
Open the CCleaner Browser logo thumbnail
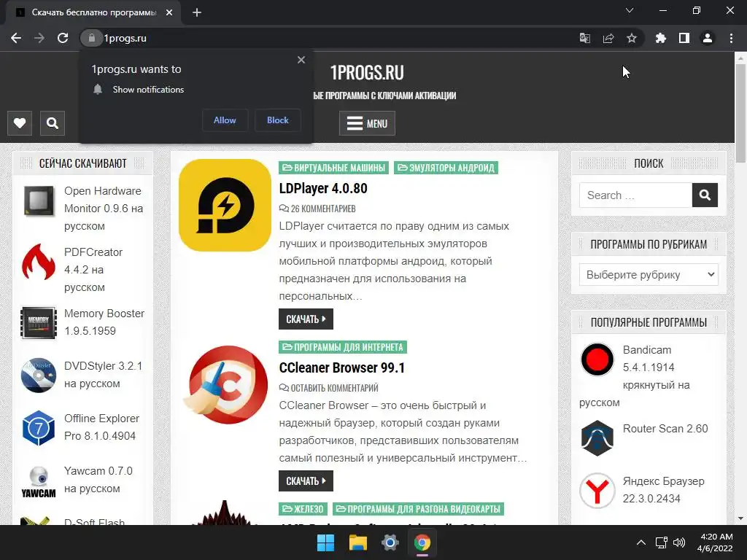225,385
